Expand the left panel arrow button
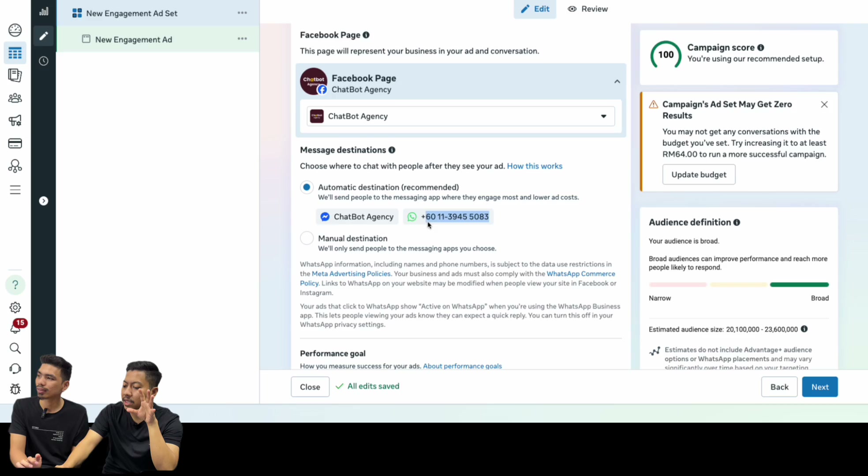 click(43, 201)
